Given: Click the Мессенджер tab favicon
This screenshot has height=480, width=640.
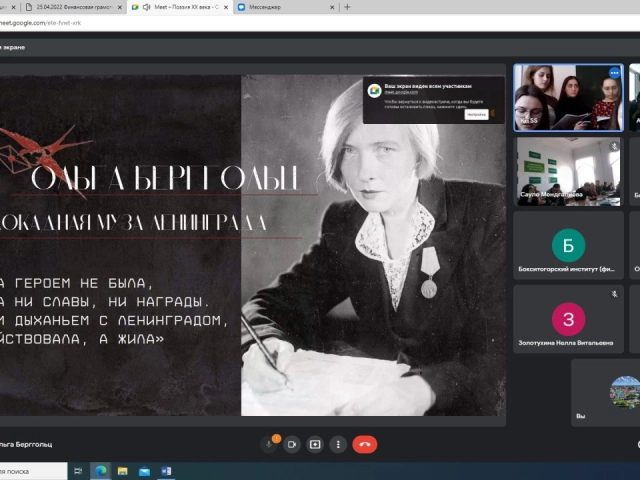Looking at the screenshot, I should 241,7.
